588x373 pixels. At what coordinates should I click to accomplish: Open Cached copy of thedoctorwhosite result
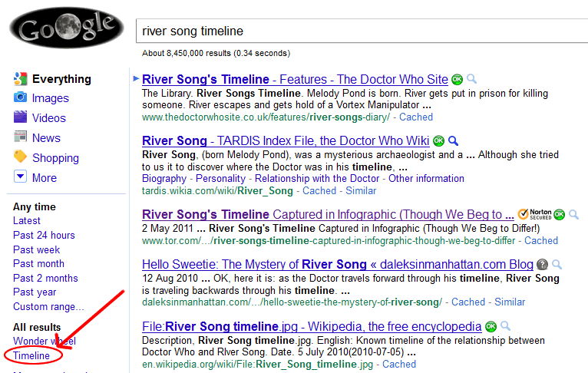click(416, 117)
